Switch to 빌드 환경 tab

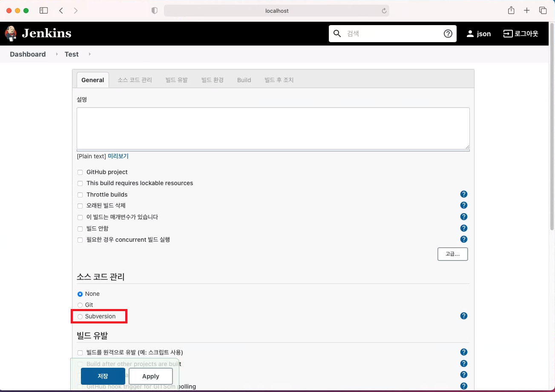pos(213,80)
